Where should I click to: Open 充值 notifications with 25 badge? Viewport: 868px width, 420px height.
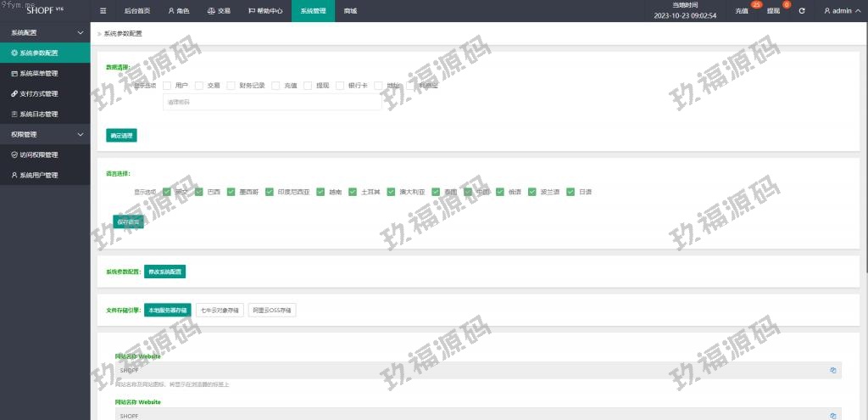(x=743, y=11)
